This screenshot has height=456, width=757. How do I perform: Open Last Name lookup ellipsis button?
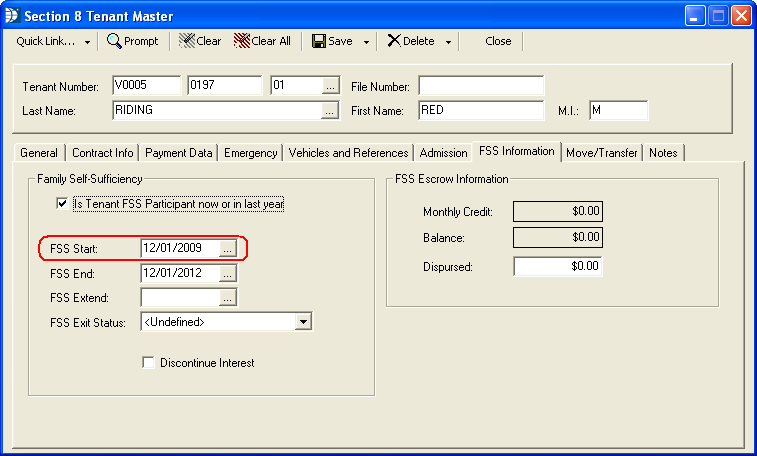329,111
